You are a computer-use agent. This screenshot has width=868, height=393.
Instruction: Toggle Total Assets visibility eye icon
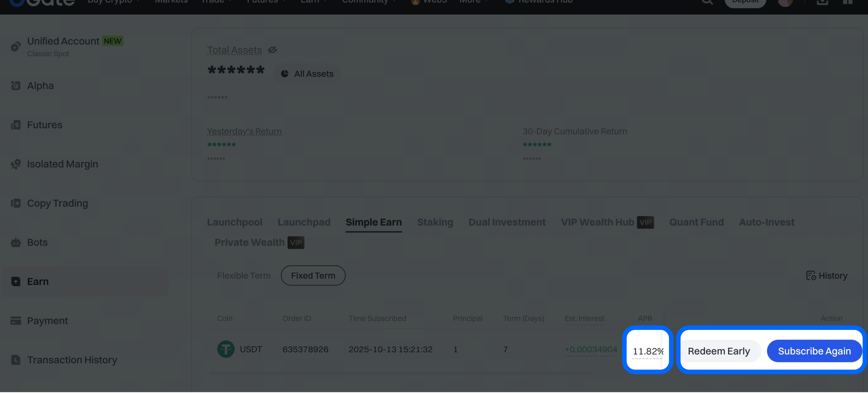tap(272, 50)
